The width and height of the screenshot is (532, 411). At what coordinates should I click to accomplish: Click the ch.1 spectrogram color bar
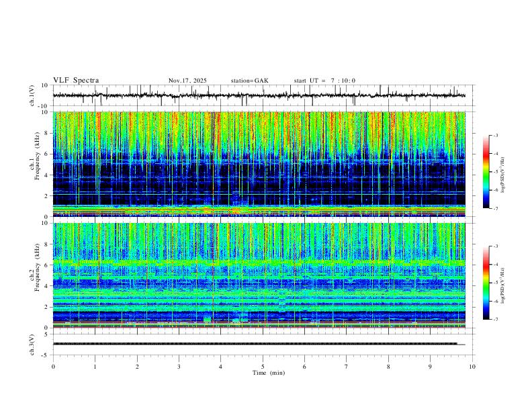point(486,172)
